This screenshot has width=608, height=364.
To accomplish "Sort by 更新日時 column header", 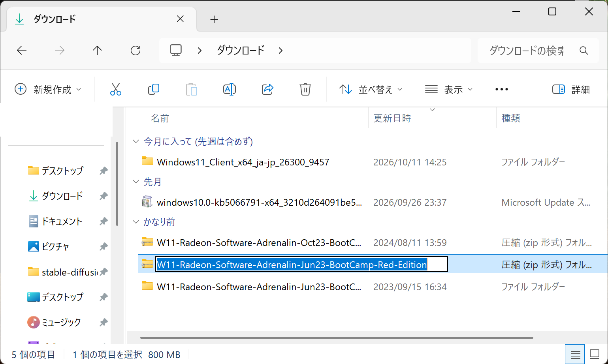I will pyautogui.click(x=392, y=118).
